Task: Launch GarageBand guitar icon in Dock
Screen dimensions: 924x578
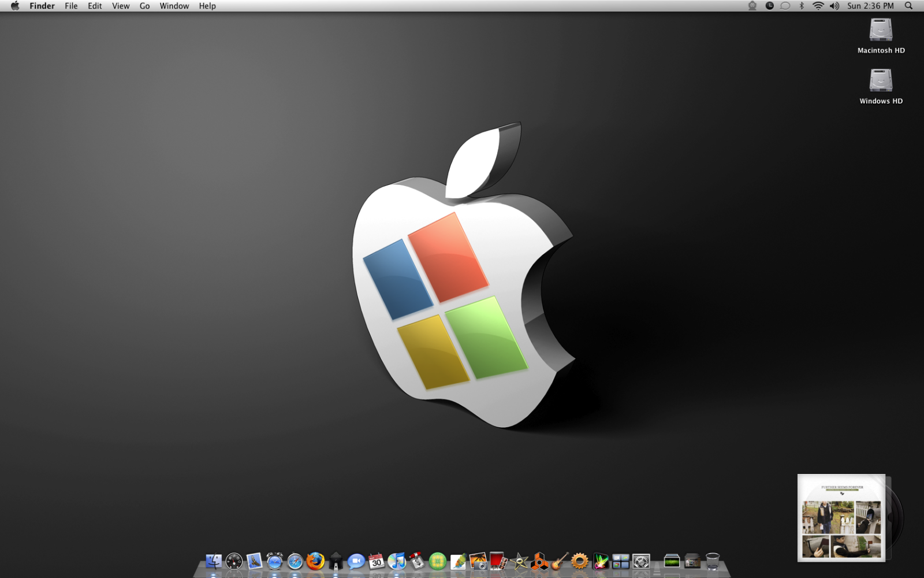Action: point(560,561)
